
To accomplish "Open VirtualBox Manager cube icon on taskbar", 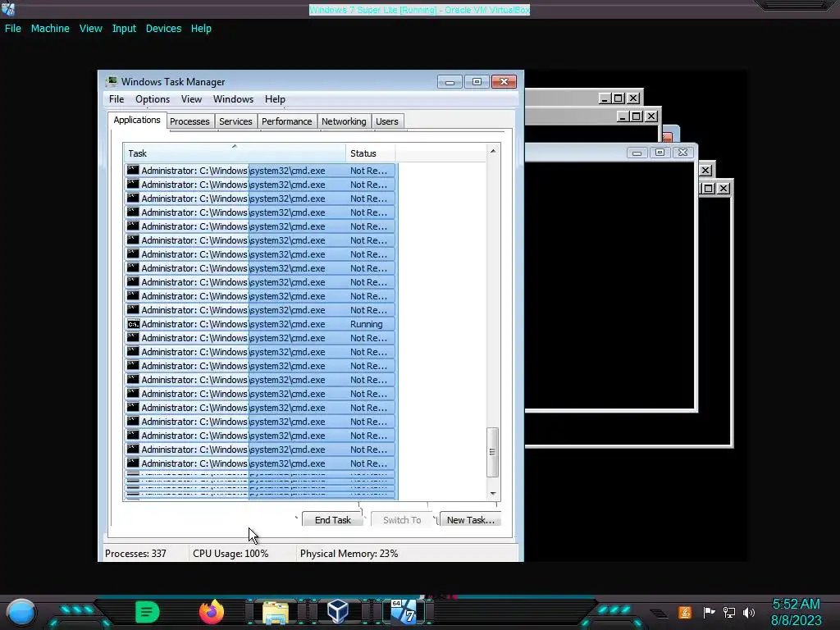I will click(338, 612).
